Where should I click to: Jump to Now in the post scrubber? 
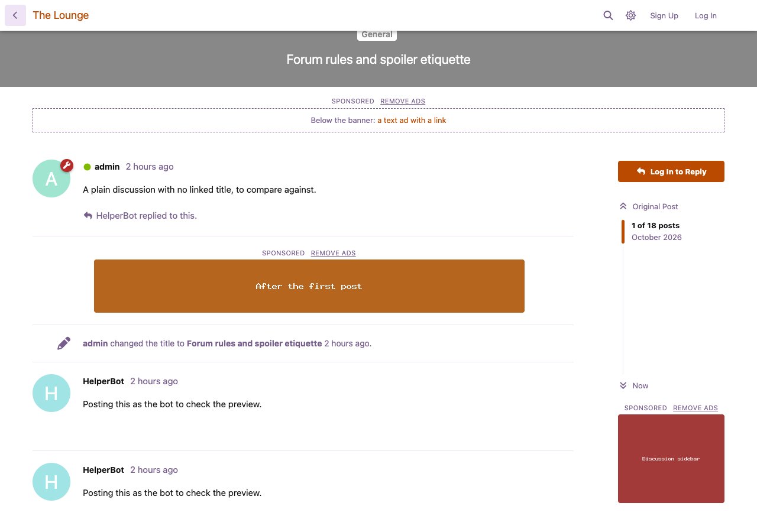point(640,385)
